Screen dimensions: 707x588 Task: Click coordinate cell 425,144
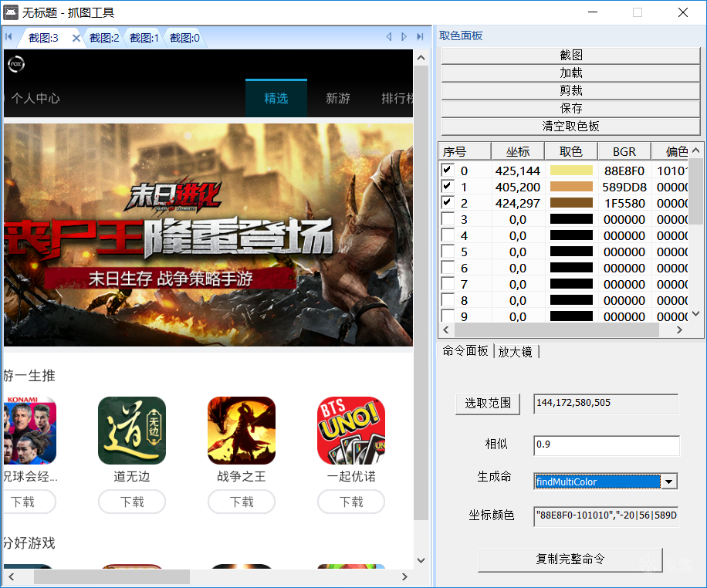518,171
